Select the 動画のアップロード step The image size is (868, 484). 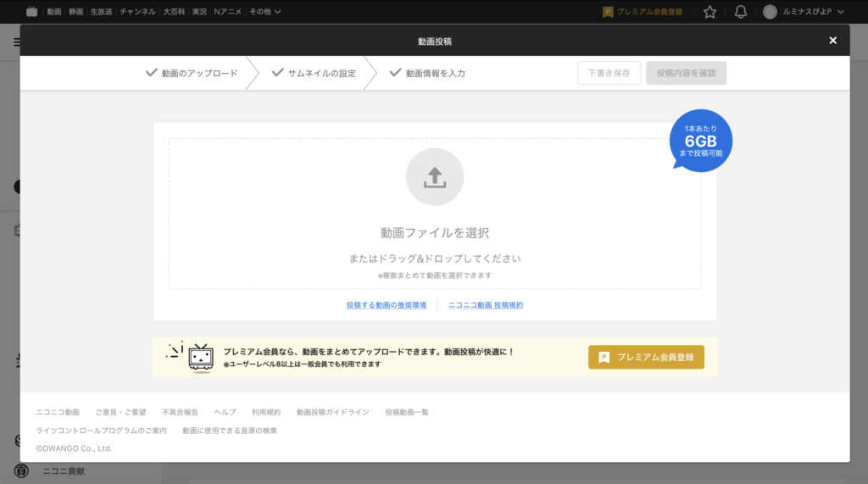pyautogui.click(x=192, y=73)
